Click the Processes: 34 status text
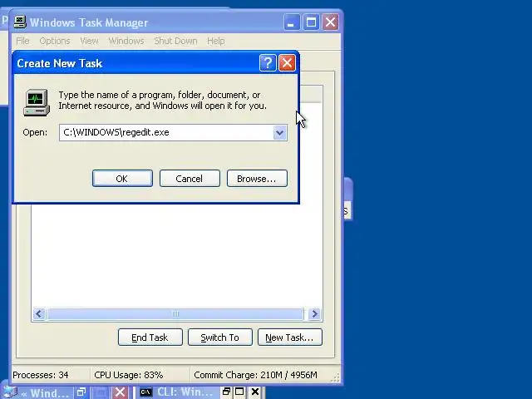The width and height of the screenshot is (532, 399). click(x=41, y=375)
